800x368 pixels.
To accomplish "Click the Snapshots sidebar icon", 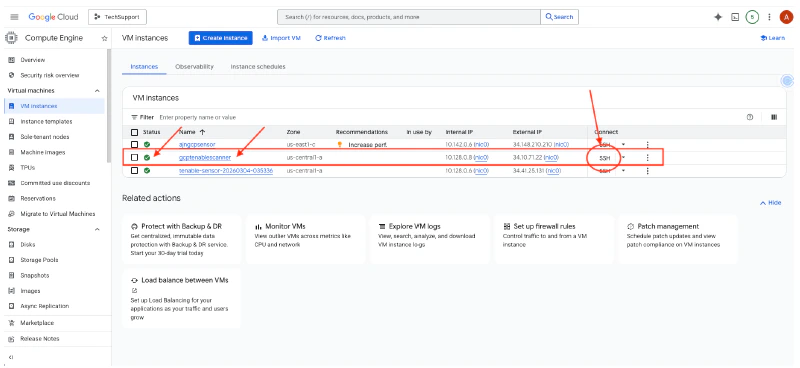I will pyautogui.click(x=11, y=275).
